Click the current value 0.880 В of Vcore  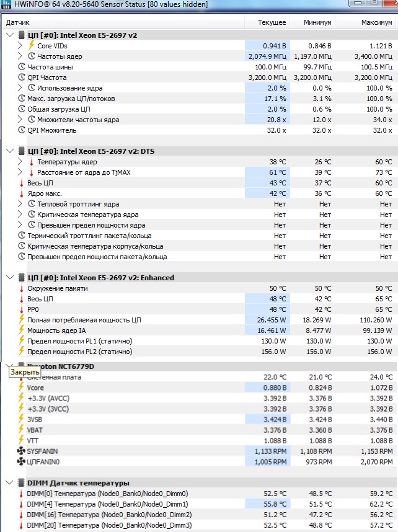(275, 388)
